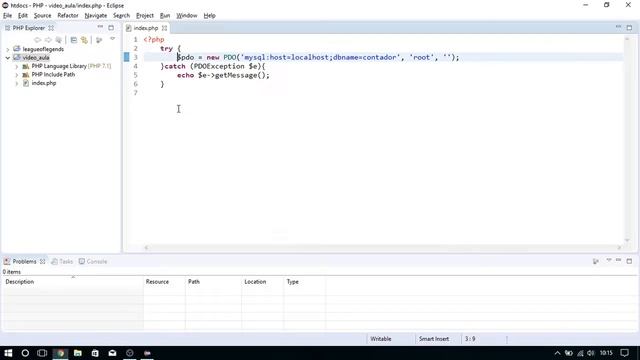640x360 pixels.
Task: Select PHP Language Library in the tree
Action: click(x=59, y=66)
